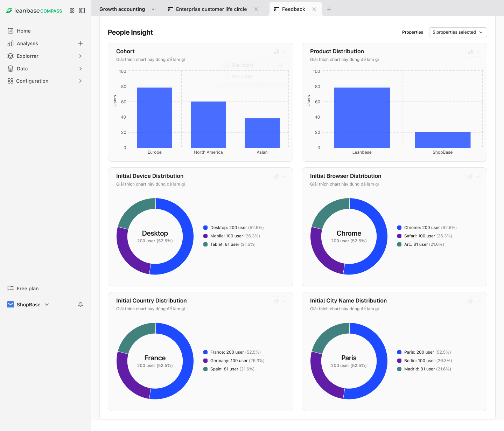Click the Desktop legend color swatch
504x431 pixels.
pyautogui.click(x=205, y=228)
